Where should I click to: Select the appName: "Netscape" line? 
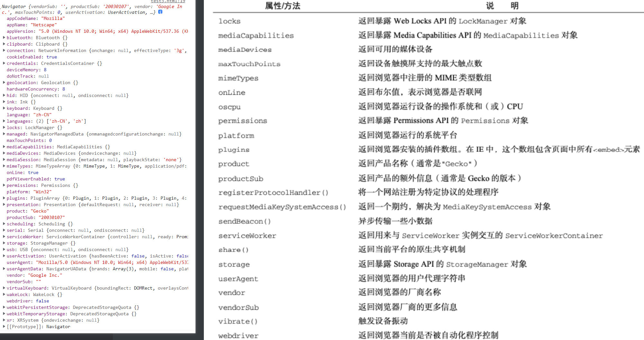(32, 25)
